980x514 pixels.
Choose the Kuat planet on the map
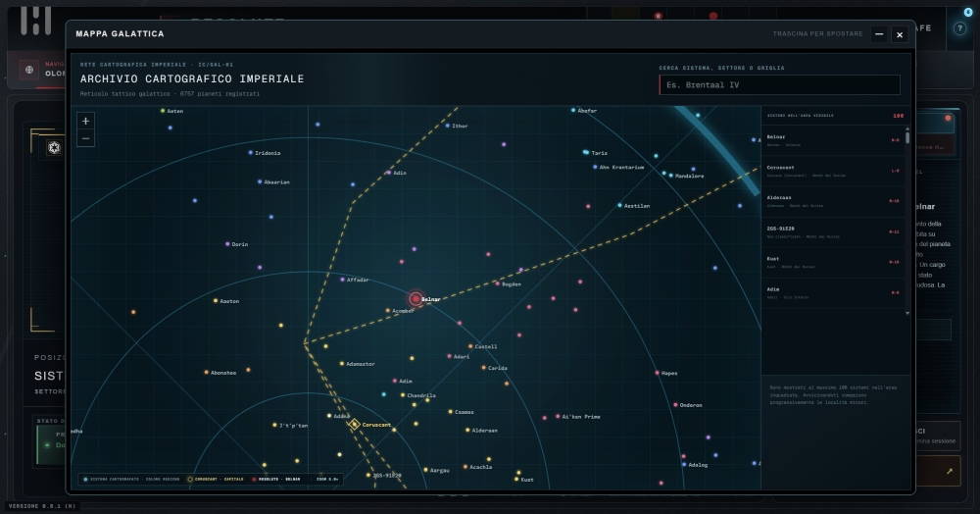coord(516,479)
